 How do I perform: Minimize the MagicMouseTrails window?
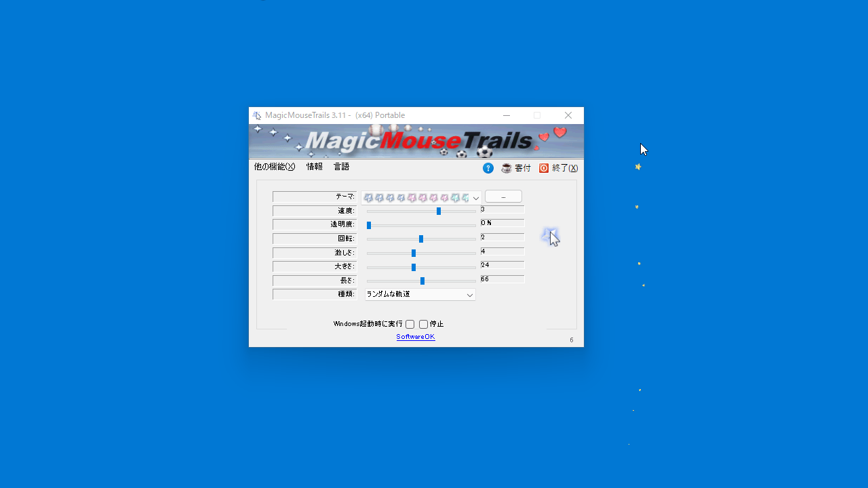click(507, 115)
